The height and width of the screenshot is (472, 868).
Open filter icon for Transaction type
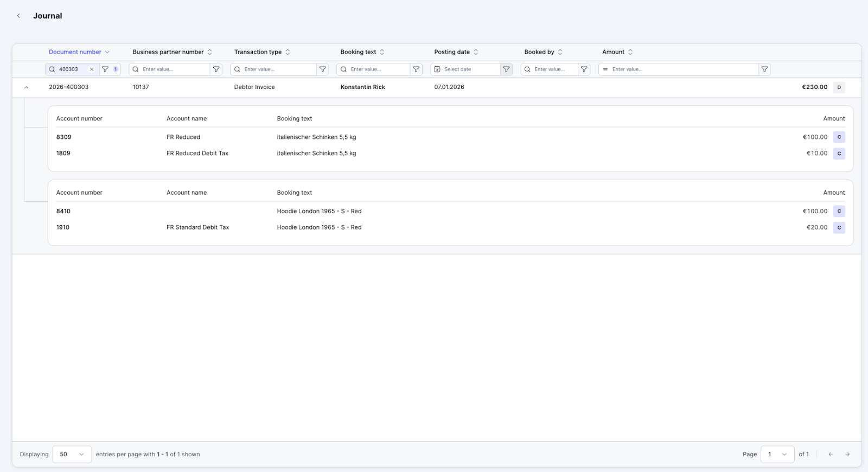coord(323,69)
